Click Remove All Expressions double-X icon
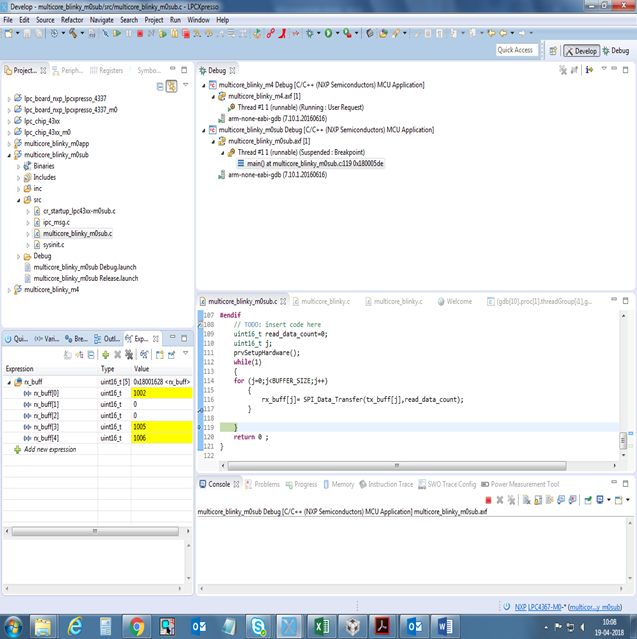Viewport: 637px width, 639px height. pyautogui.click(x=129, y=355)
